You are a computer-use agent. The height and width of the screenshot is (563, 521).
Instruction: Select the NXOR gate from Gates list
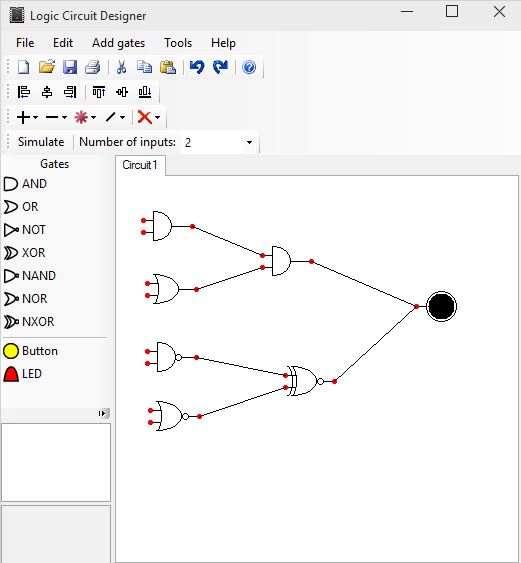tap(29, 322)
